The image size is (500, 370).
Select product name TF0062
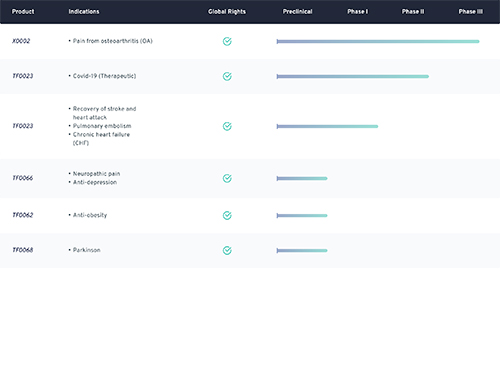click(23, 215)
